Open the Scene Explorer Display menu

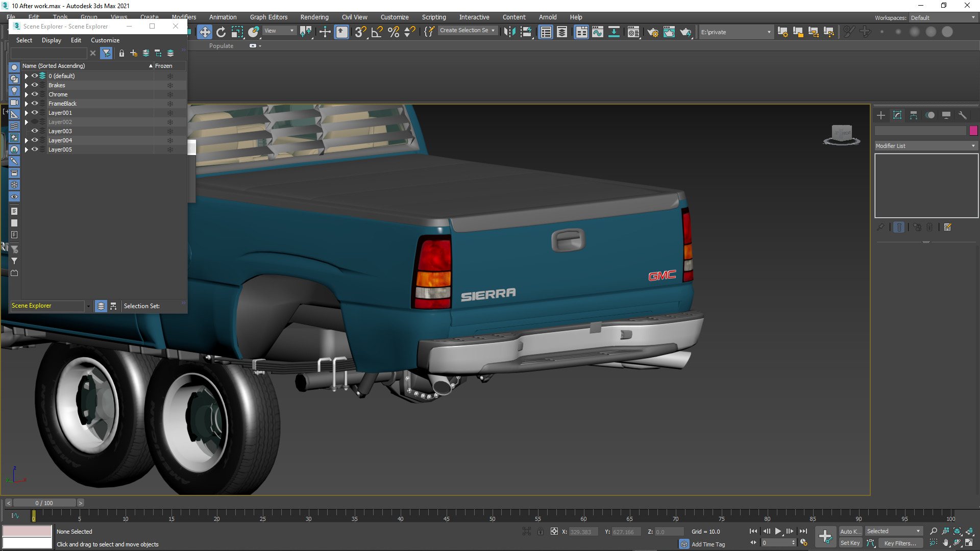click(51, 40)
